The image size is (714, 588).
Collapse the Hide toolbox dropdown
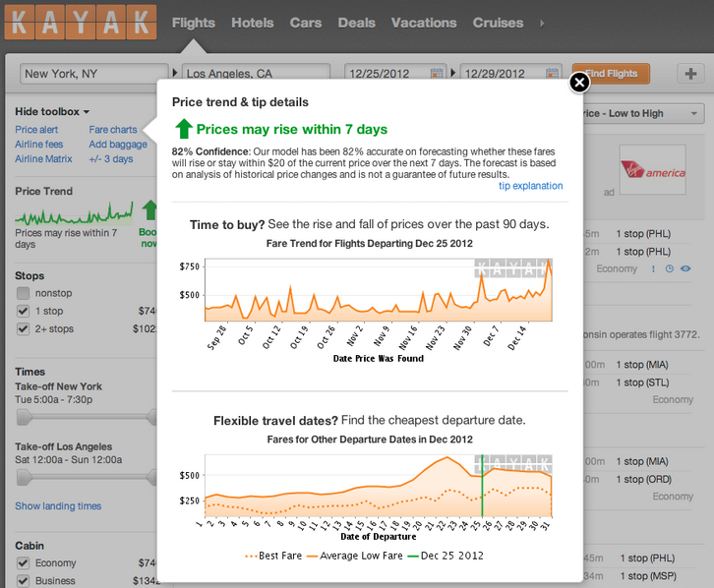(52, 112)
